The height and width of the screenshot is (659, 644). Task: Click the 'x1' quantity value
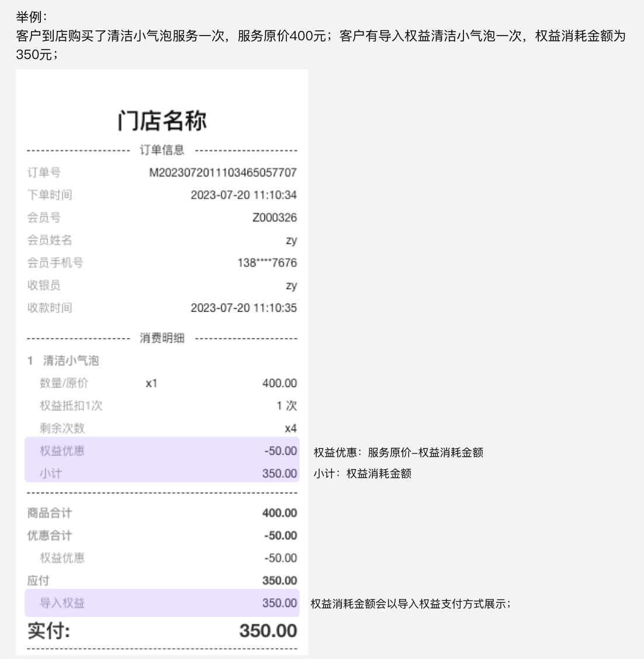151,383
